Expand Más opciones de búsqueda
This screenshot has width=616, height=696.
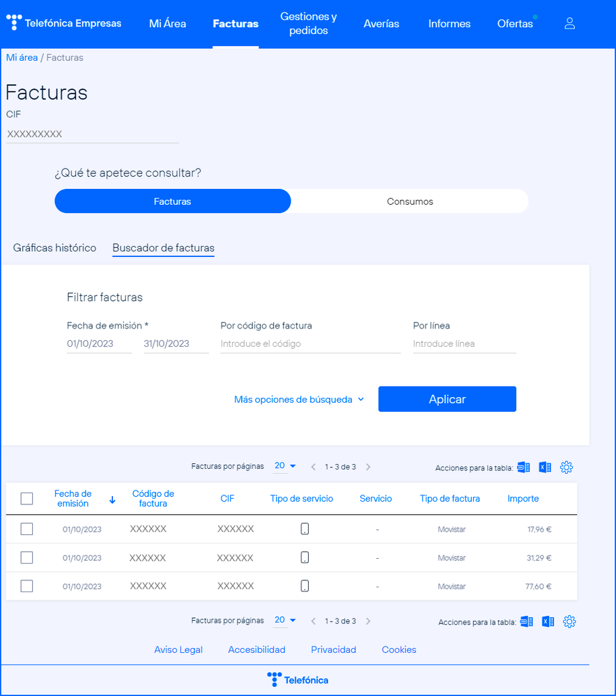pos(299,399)
